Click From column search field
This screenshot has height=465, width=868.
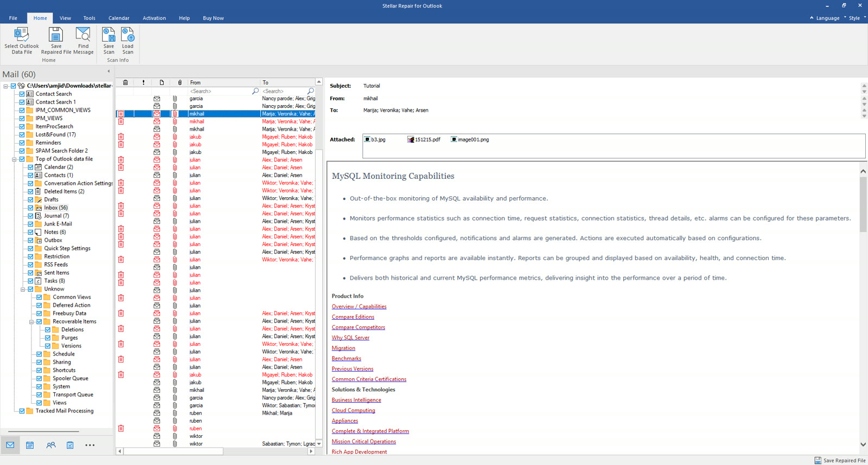224,91
